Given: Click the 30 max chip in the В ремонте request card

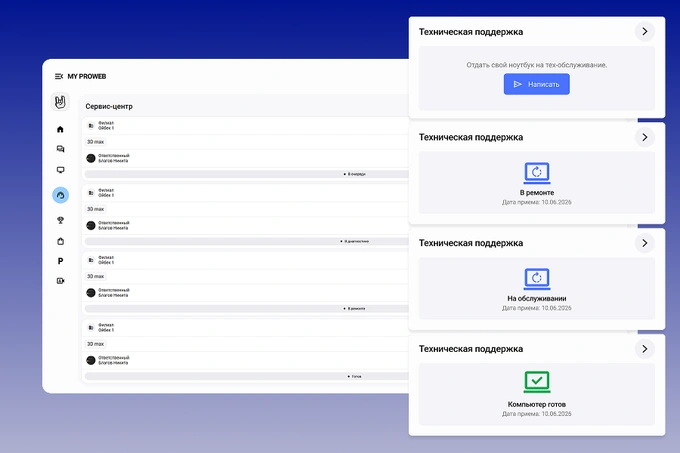Looking at the screenshot, I should point(95,276).
